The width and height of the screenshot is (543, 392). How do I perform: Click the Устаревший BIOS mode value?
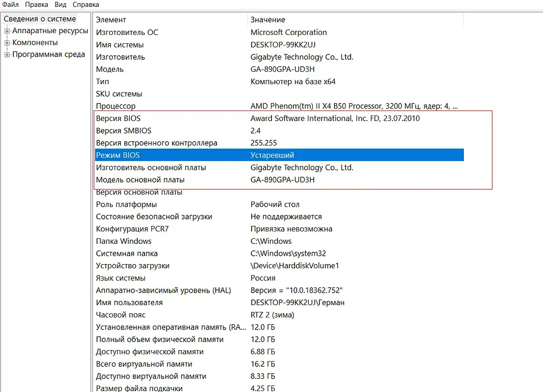click(272, 155)
